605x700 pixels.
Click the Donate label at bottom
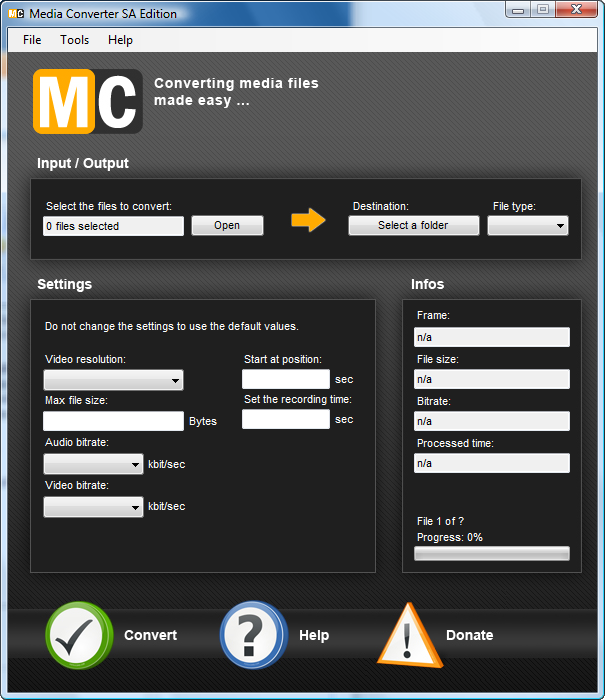click(x=469, y=635)
